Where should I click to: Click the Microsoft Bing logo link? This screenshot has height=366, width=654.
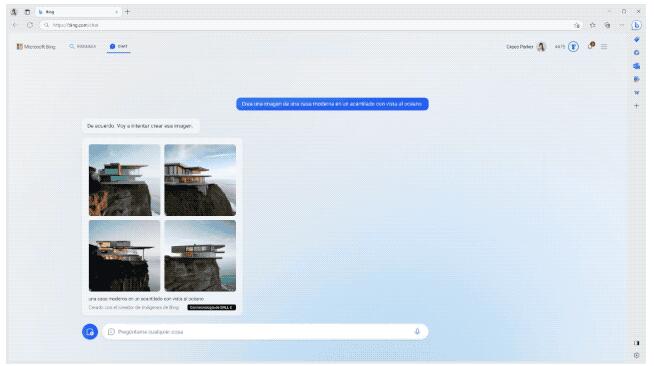click(36, 47)
